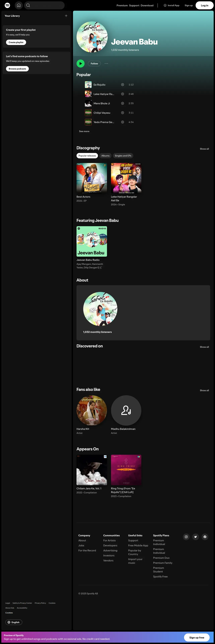Open Privacy Policy sidebar link
This screenshot has width=215, height=644.
tap(40, 603)
